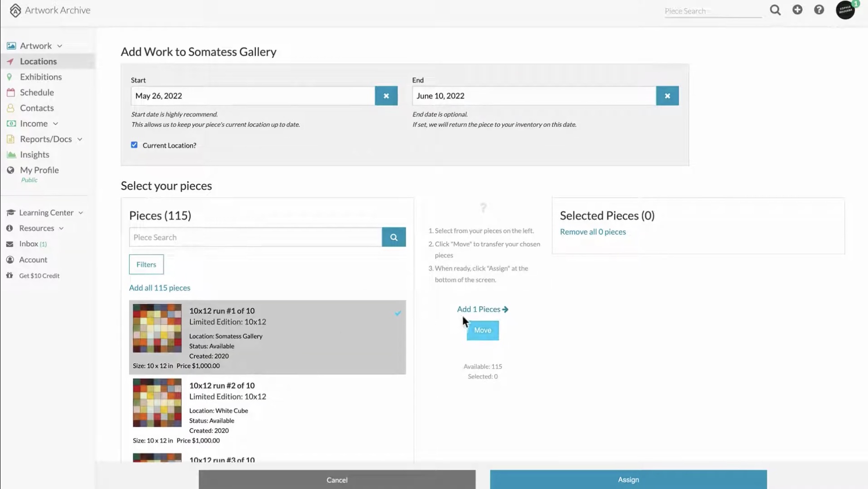The width and height of the screenshot is (868, 489).
Task: Click the Contacts person icon
Action: (10, 108)
